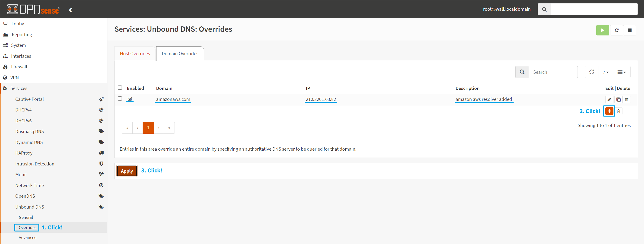Screen dimensions: 644x244
Task: Click the OPNsense logo
Action: coord(33,9)
